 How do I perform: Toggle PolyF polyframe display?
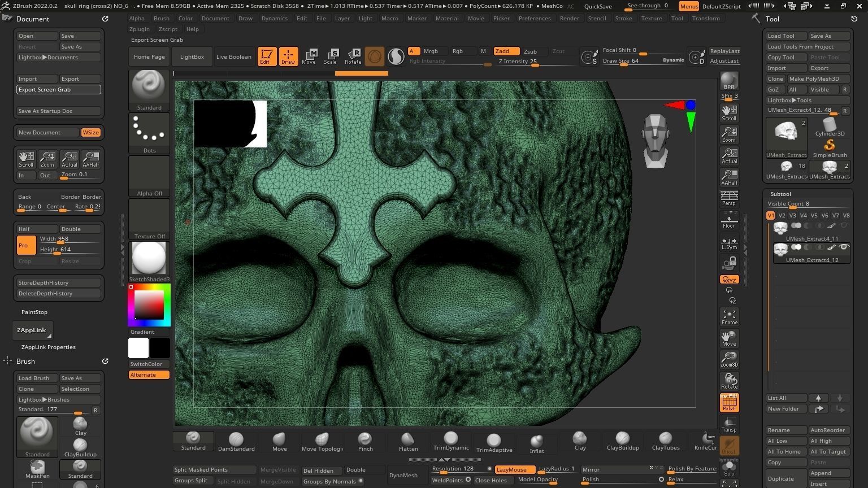pyautogui.click(x=729, y=403)
